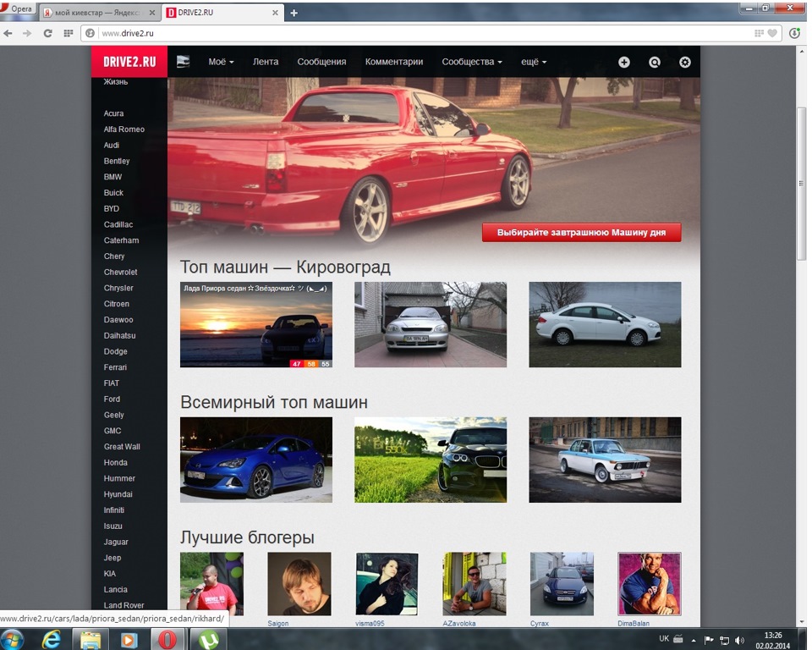The image size is (812, 650).
Task: Open blogger Cyrax's avatar
Action: click(562, 584)
